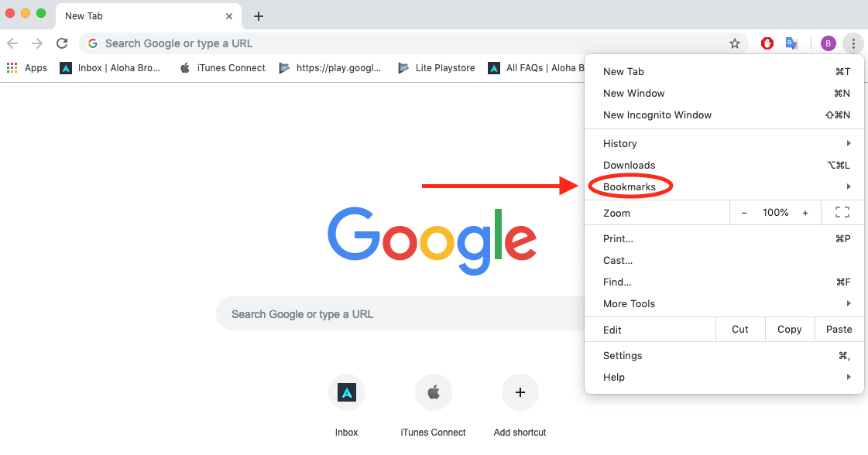Bookmark this page with the star icon
This screenshot has width=868, height=455.
[735, 43]
